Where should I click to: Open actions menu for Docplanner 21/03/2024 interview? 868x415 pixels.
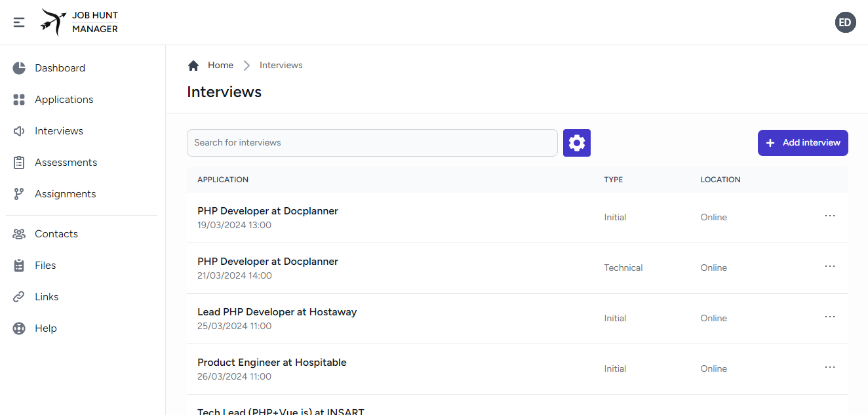[x=830, y=266]
